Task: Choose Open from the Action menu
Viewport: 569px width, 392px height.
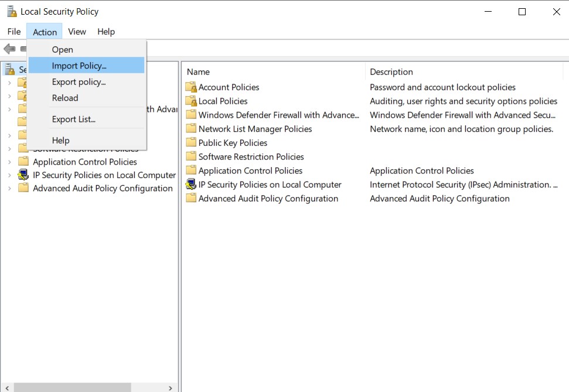Action: [86, 49]
